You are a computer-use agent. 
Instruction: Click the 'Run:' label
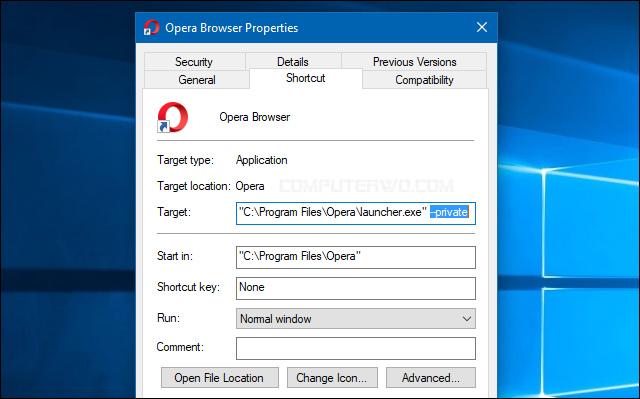click(169, 318)
